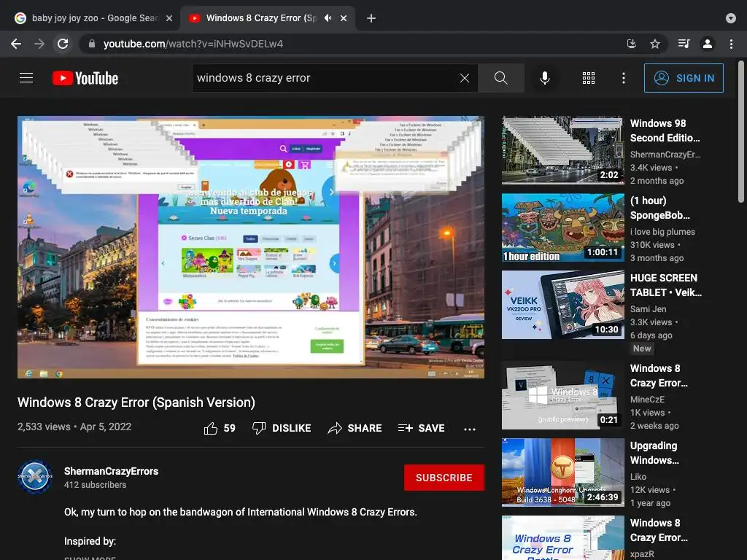Close the baby joy joy zoo tab
The width and height of the screenshot is (747, 560).
coord(169,18)
